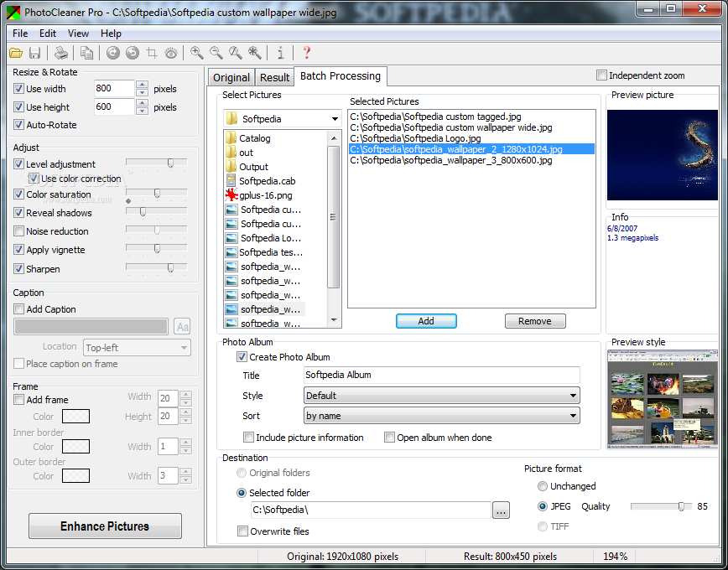Uncheck Level adjustment

[x=18, y=164]
